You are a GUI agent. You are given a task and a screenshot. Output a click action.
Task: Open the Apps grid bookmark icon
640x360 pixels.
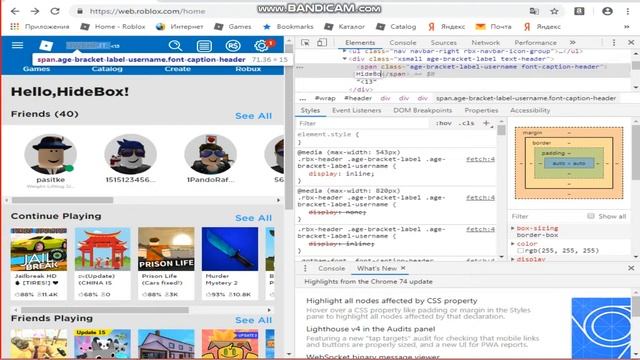click(x=15, y=27)
